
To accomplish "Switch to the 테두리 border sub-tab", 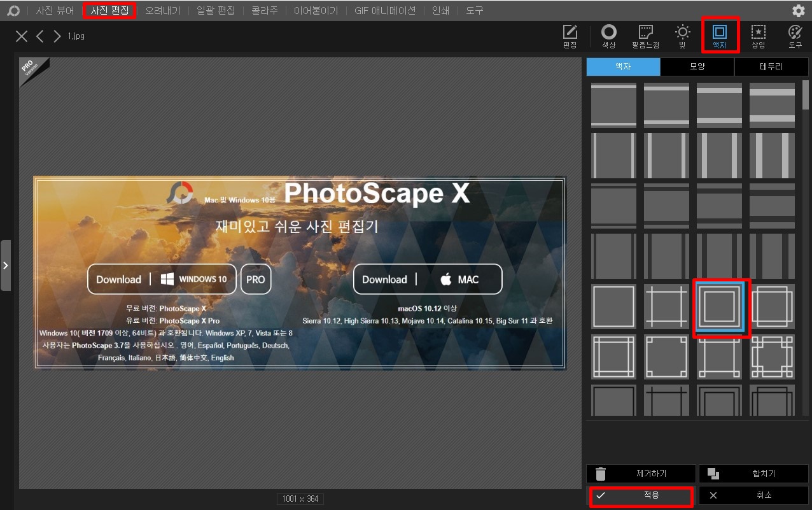I will [x=771, y=67].
